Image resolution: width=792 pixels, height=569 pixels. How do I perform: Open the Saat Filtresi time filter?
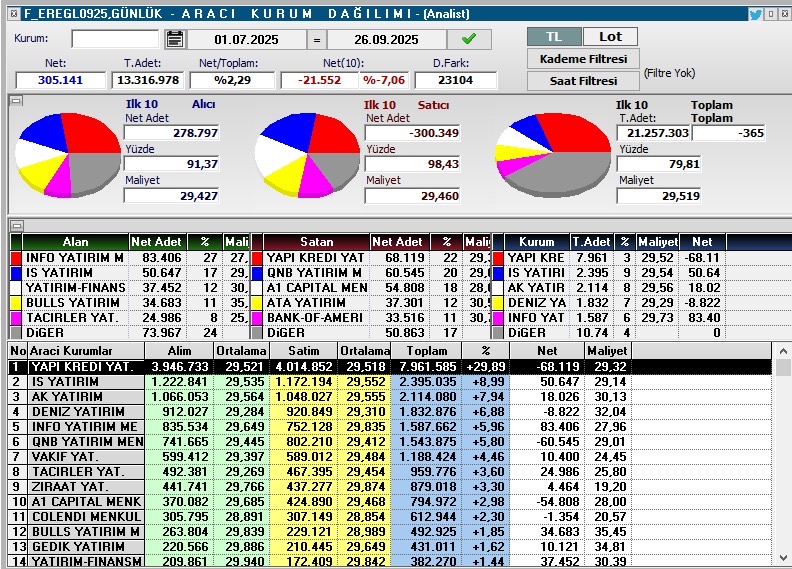[x=583, y=81]
